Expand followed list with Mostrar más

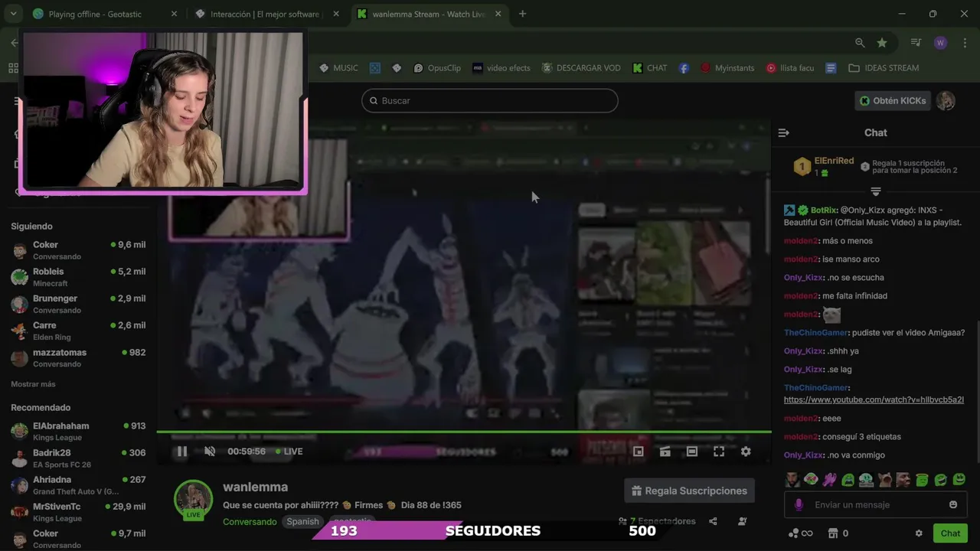(33, 384)
